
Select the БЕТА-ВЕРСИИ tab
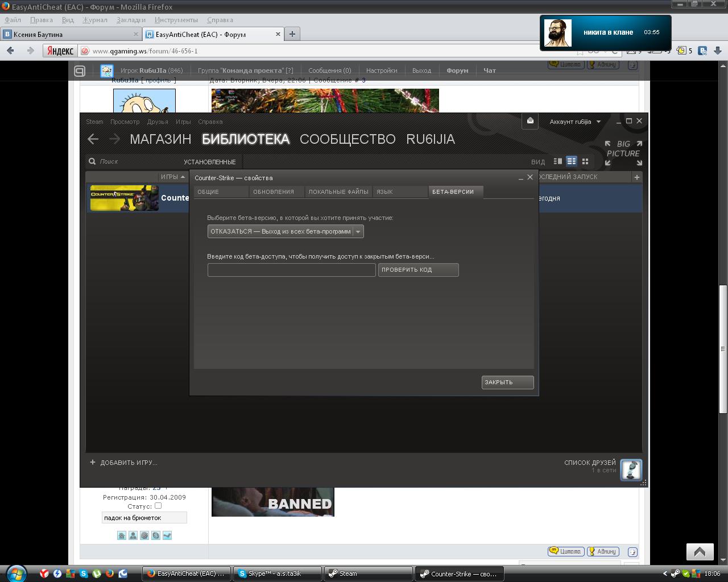[x=456, y=192]
